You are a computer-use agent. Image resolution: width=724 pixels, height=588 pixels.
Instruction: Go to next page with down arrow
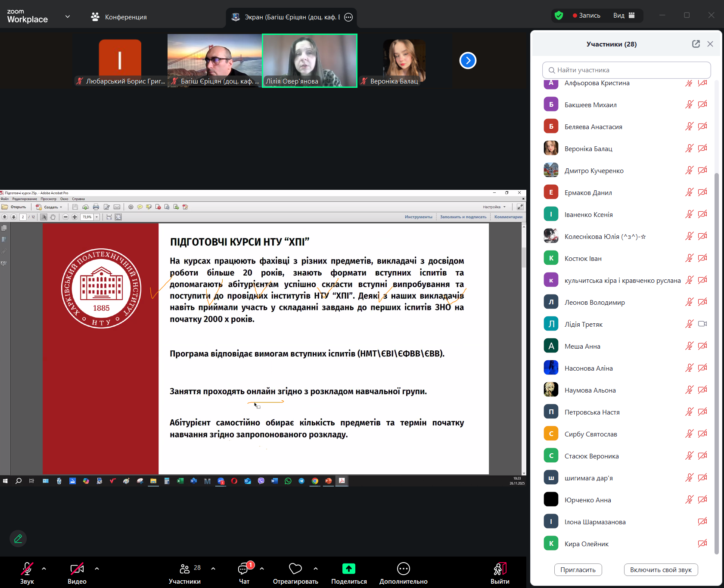tap(13, 217)
